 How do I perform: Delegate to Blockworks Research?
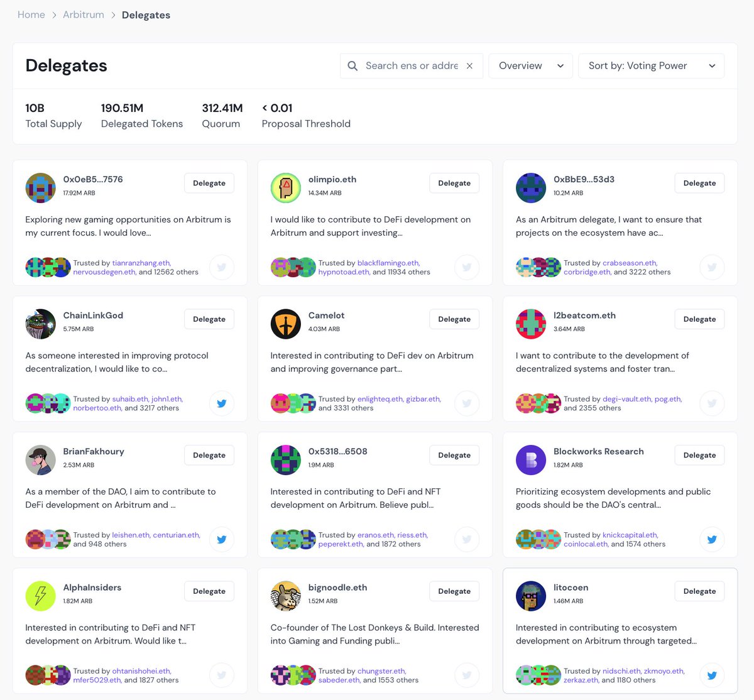[x=699, y=455]
